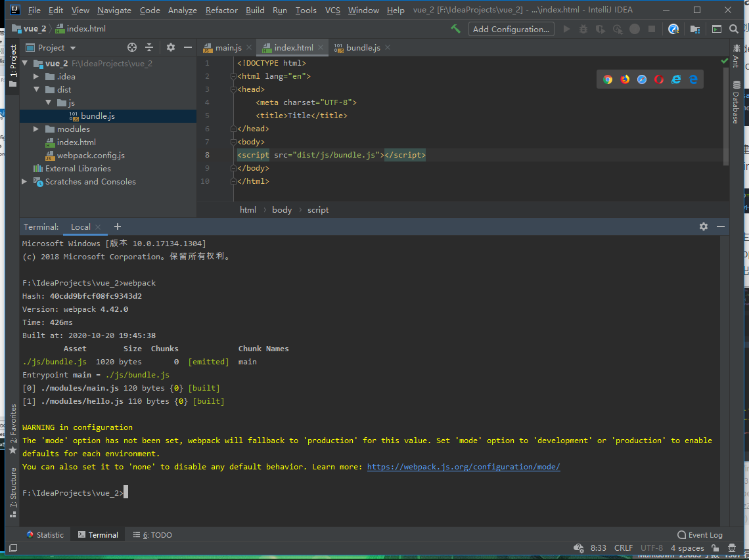Open index.html in Internet Explorer icon

coord(676,79)
